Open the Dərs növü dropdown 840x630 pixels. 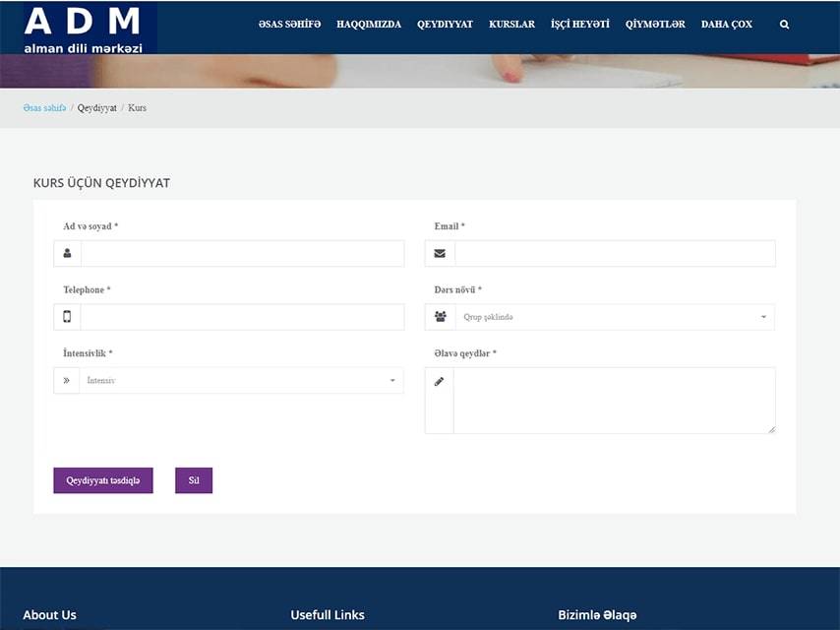[x=614, y=317]
